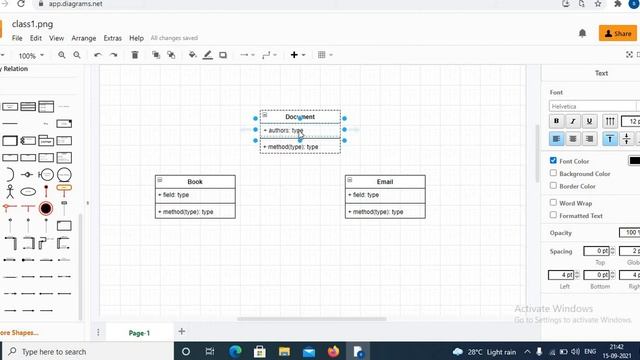The height and width of the screenshot is (360, 640).
Task: Toggle the Font Color checkbox
Action: tap(553, 160)
